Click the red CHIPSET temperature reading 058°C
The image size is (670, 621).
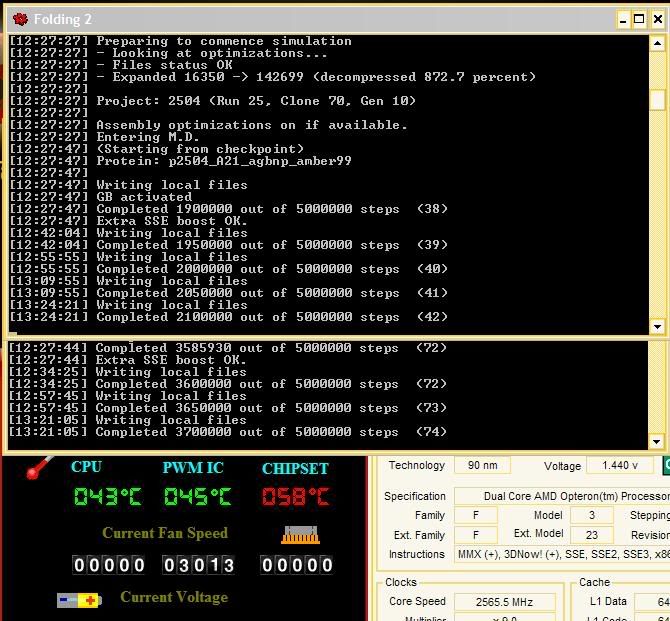coord(295,497)
